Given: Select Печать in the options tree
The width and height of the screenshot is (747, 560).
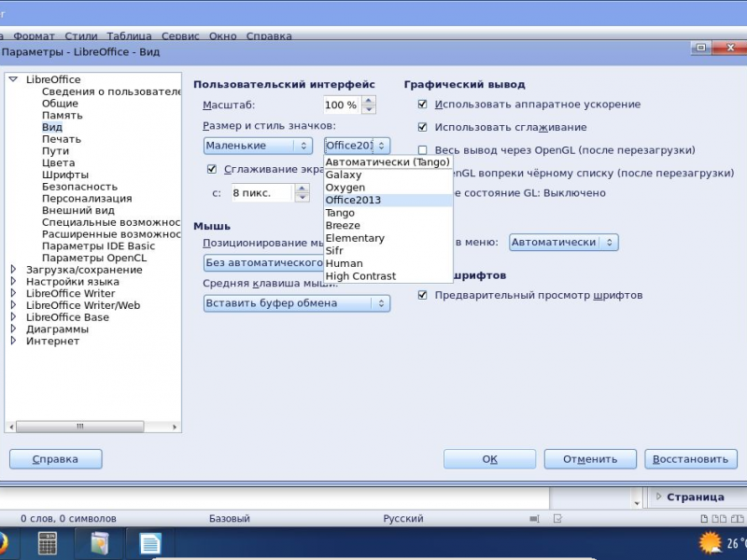Looking at the screenshot, I should pyautogui.click(x=62, y=139).
